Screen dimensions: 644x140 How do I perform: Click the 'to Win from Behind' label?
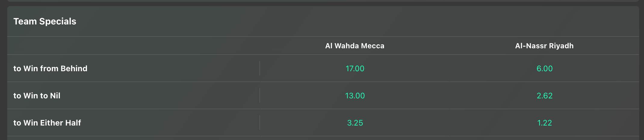(50, 68)
